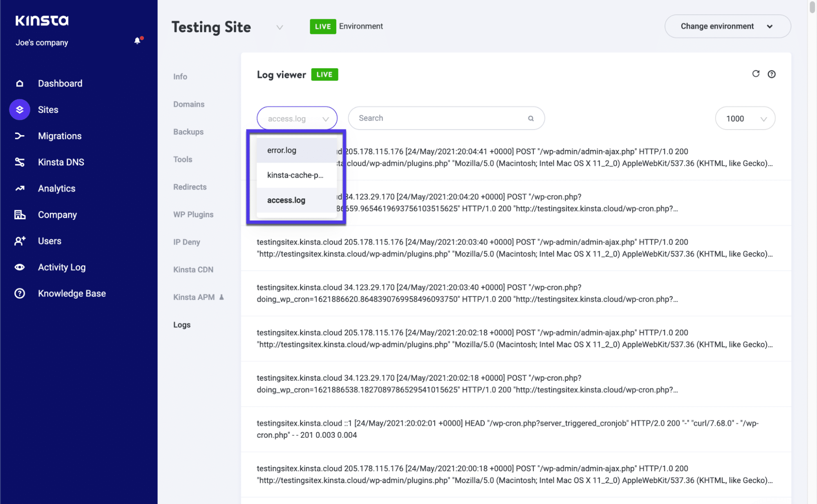Click the search magnifier in the search bar
817x504 pixels.
click(530, 118)
